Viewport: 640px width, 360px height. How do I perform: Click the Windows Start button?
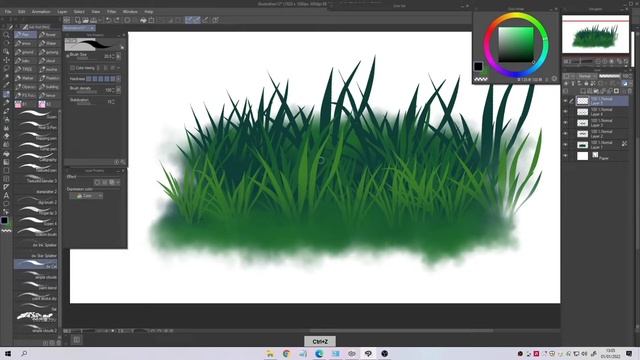pos(8,353)
